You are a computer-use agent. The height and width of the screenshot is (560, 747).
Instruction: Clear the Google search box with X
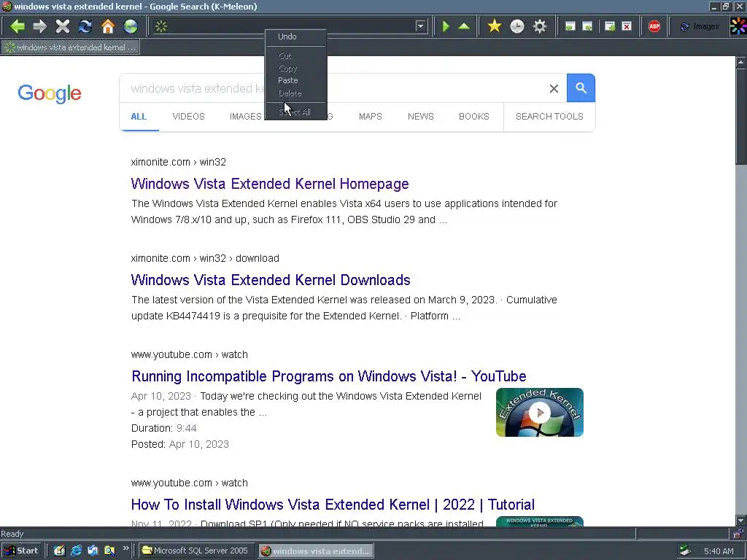coord(554,88)
